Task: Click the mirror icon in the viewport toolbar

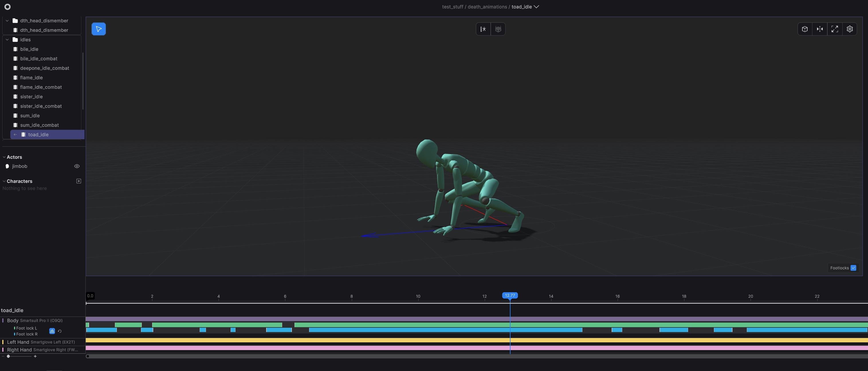Action: click(x=820, y=29)
